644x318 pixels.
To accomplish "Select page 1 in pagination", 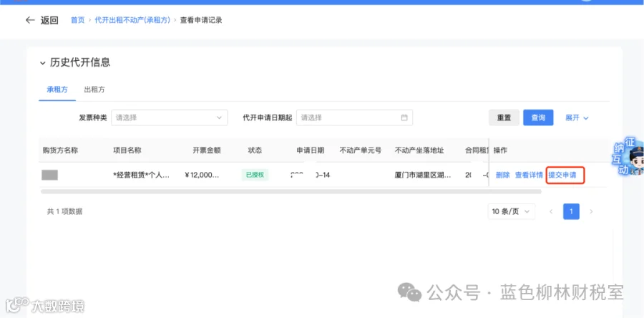I will (571, 211).
